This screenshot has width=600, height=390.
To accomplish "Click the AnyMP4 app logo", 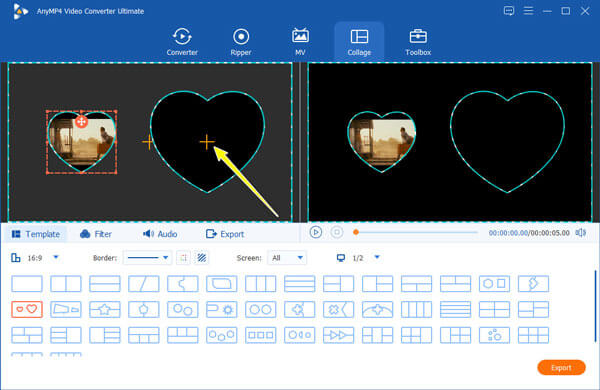I will (x=20, y=11).
